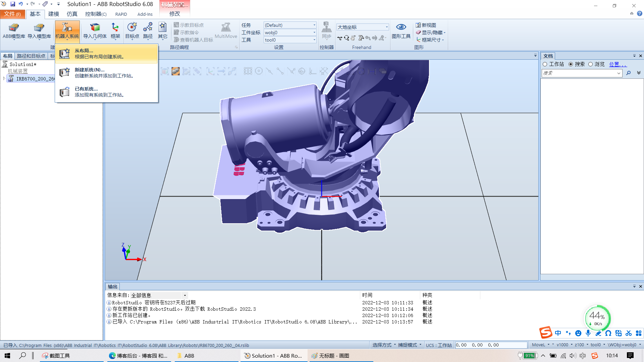The image size is (644, 362).
Task: Click the search magnifier in 文档 panel
Action: (628, 73)
